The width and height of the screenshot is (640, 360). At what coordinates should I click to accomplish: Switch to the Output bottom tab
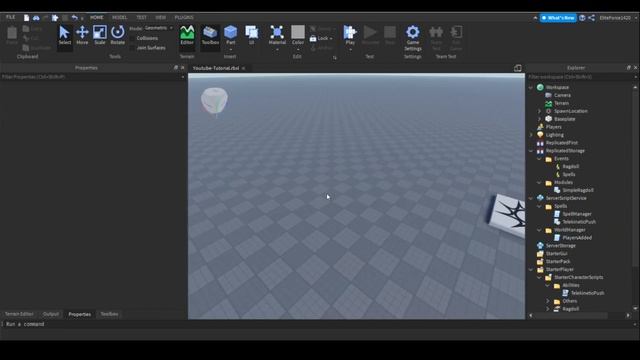[x=51, y=314]
